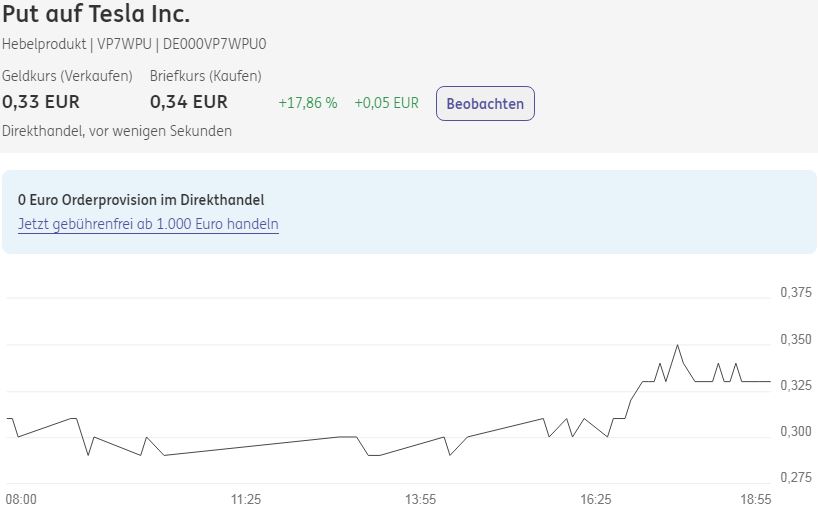
Task: Click the 16:25 time label on the chart axis
Action: tap(596, 499)
